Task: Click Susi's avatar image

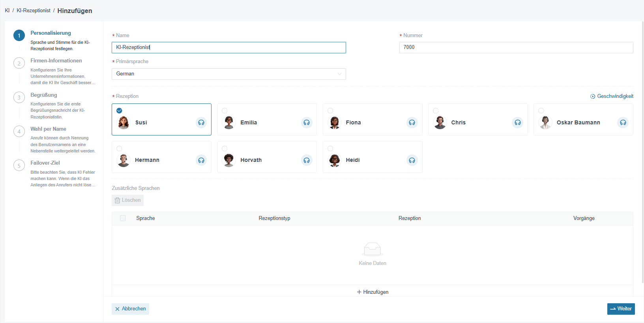Action: 124,122
